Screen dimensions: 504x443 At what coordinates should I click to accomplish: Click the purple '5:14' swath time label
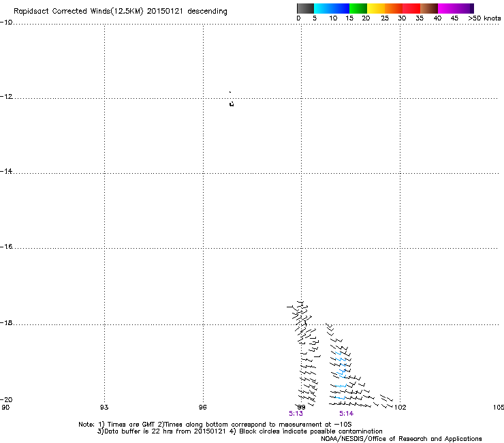(346, 414)
